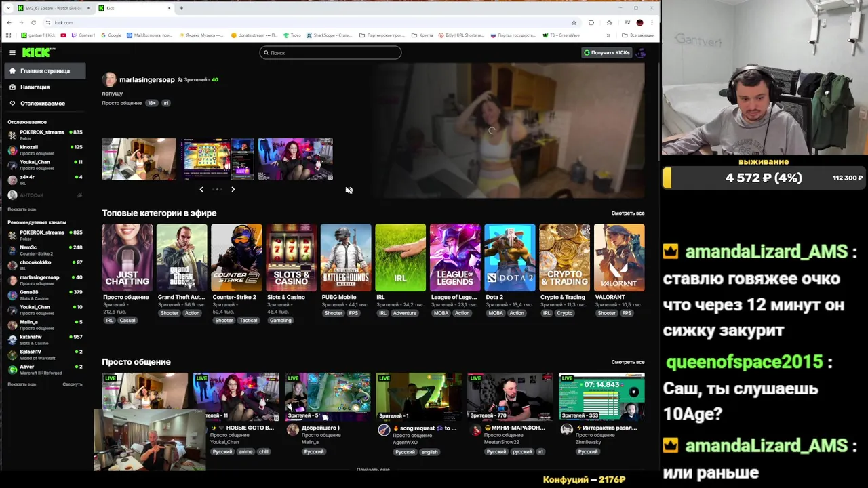Click the green KICK logo
The height and width of the screenshot is (488, 868).
38,52
